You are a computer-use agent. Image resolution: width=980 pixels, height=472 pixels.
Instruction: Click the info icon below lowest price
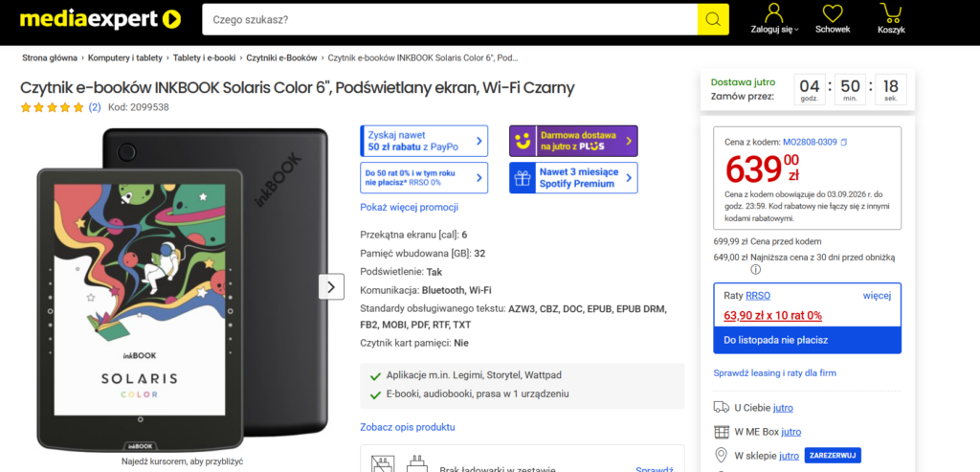756,269
